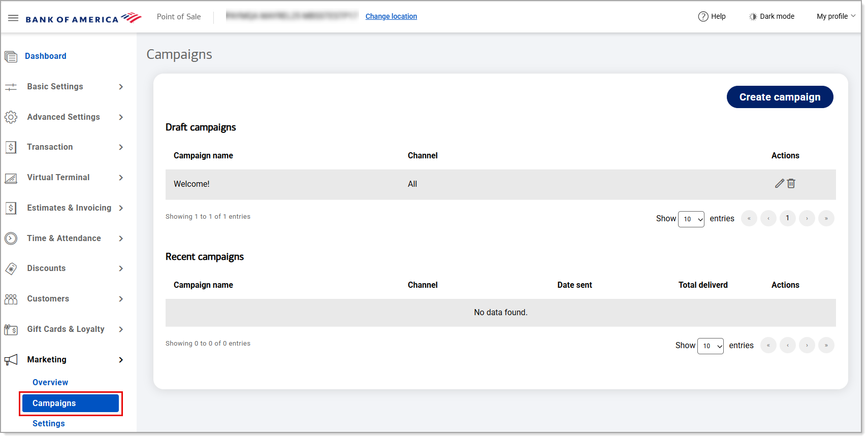Open the My profile dropdown
This screenshot has width=868, height=439.
coord(835,17)
